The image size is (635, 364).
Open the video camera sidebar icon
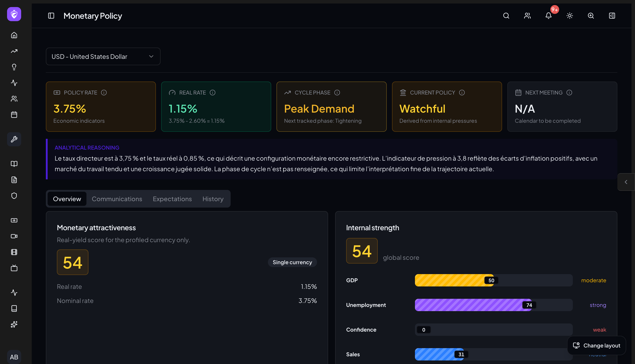pyautogui.click(x=14, y=236)
